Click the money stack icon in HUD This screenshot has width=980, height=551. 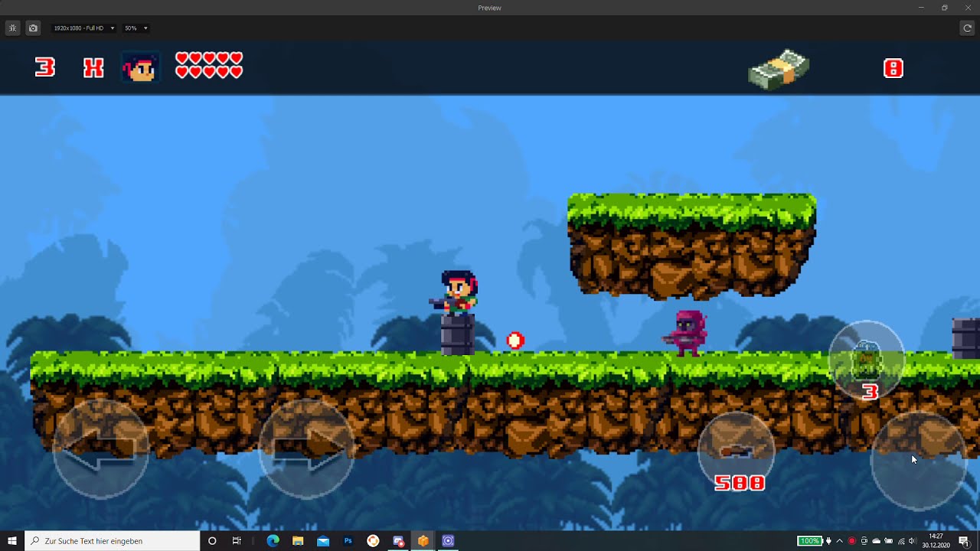[779, 69]
